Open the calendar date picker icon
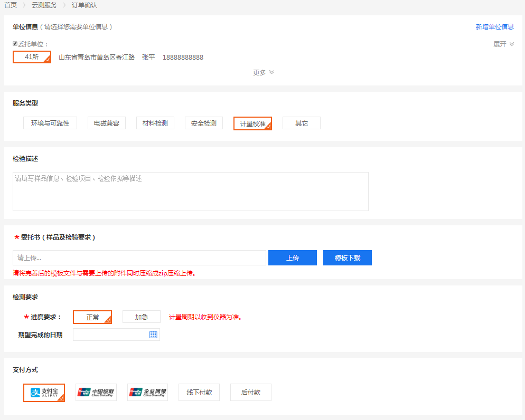 click(153, 335)
